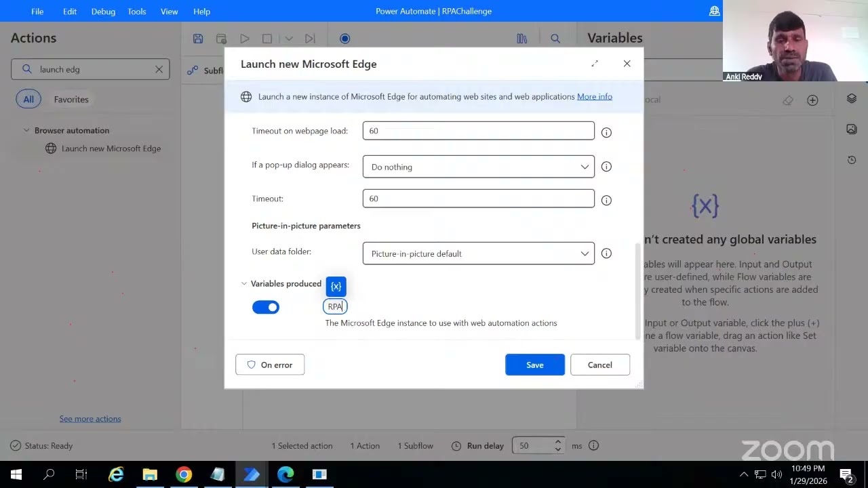The image size is (868, 488).
Task: Expand the dialog with the resize arrows icon
Action: coord(595,64)
